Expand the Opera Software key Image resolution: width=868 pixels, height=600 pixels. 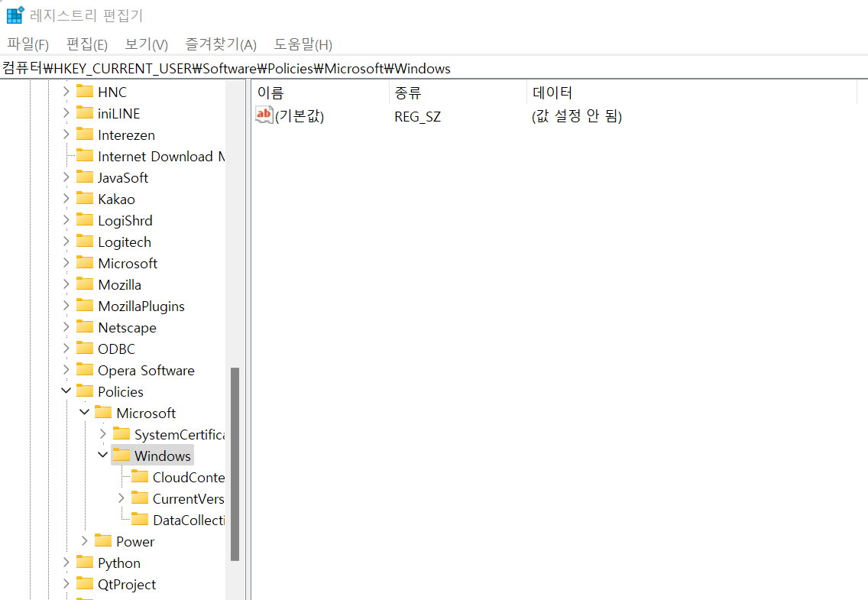point(66,370)
